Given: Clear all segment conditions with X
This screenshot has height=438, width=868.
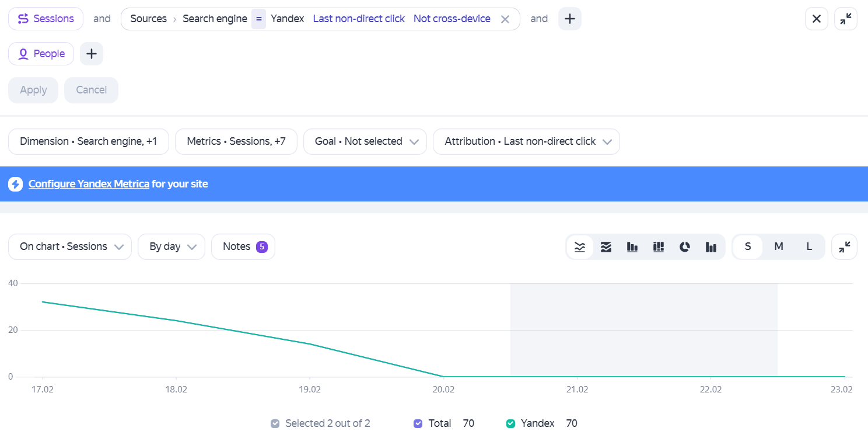Looking at the screenshot, I should [x=817, y=19].
